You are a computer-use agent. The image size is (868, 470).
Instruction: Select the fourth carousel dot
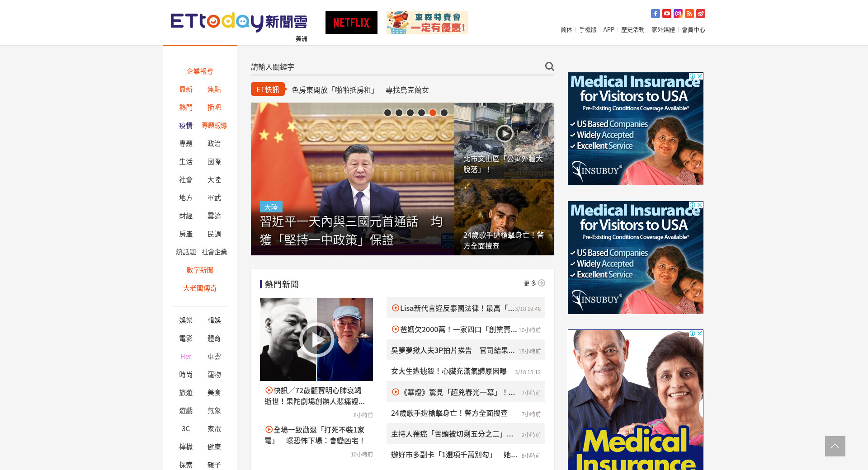point(421,113)
